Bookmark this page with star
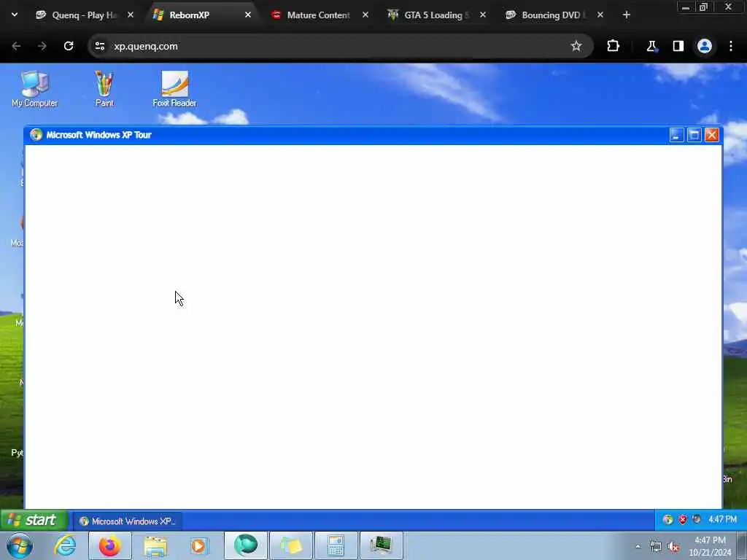The image size is (747, 560). click(x=576, y=46)
